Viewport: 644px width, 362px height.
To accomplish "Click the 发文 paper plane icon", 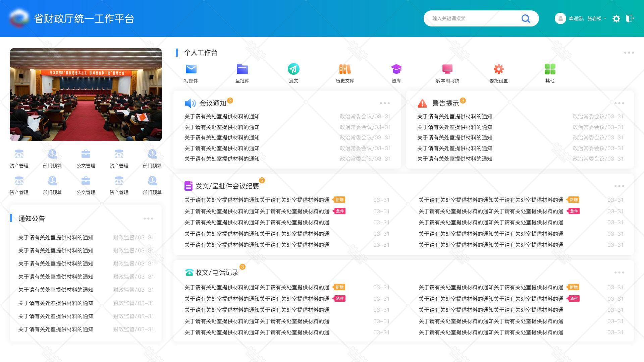I will (293, 69).
